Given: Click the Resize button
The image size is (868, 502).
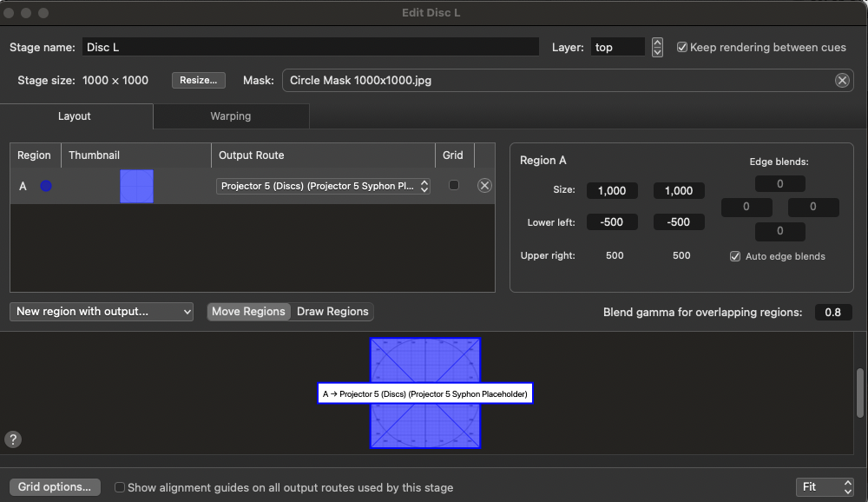Looking at the screenshot, I should (x=199, y=80).
